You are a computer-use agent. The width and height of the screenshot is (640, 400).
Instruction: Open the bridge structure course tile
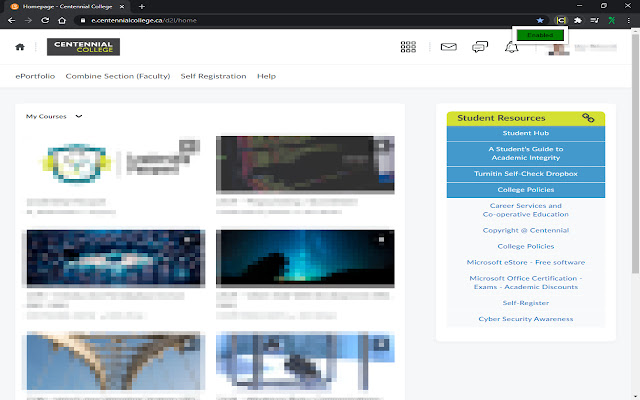coord(116,361)
